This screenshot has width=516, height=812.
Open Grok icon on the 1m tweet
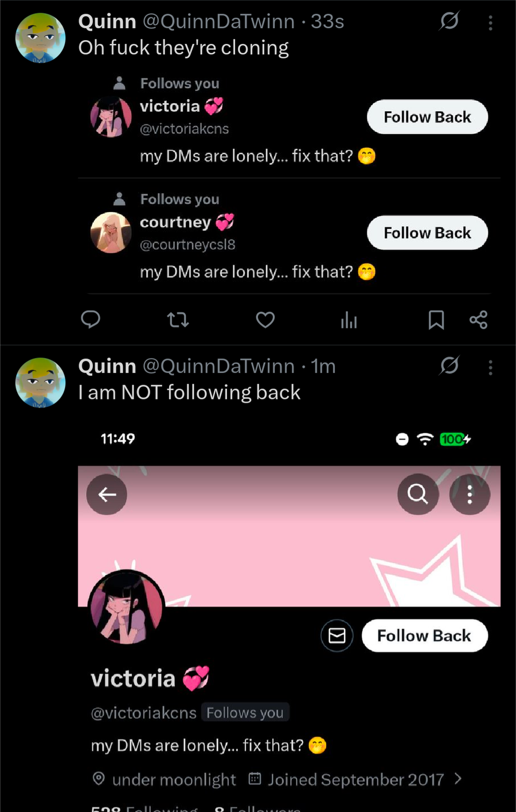point(449,365)
